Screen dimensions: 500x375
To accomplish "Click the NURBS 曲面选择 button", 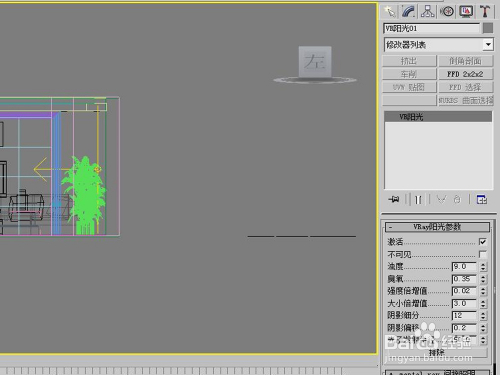I will pyautogui.click(x=466, y=100).
